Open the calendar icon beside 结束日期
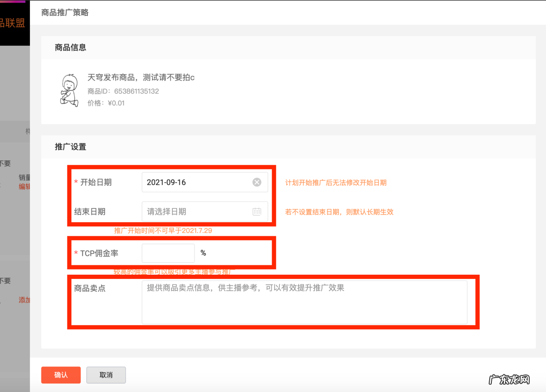Screen dimensions: 546x392 tap(256, 212)
